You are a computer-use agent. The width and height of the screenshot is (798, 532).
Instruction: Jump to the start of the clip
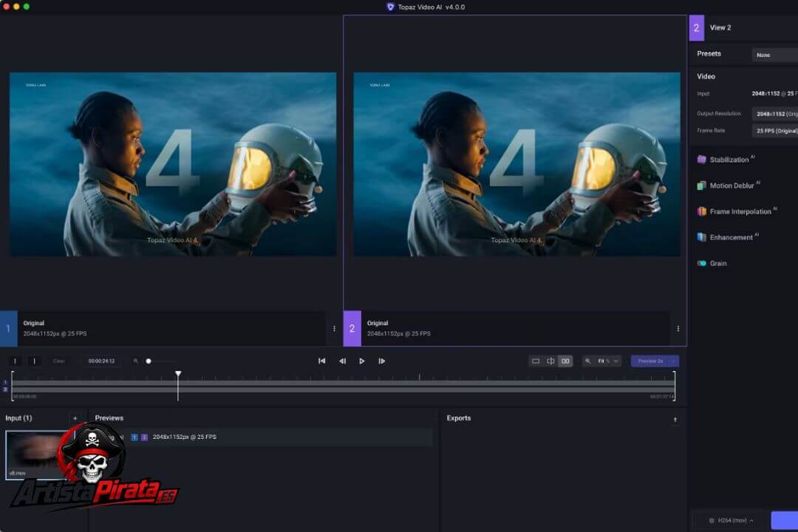pos(321,361)
